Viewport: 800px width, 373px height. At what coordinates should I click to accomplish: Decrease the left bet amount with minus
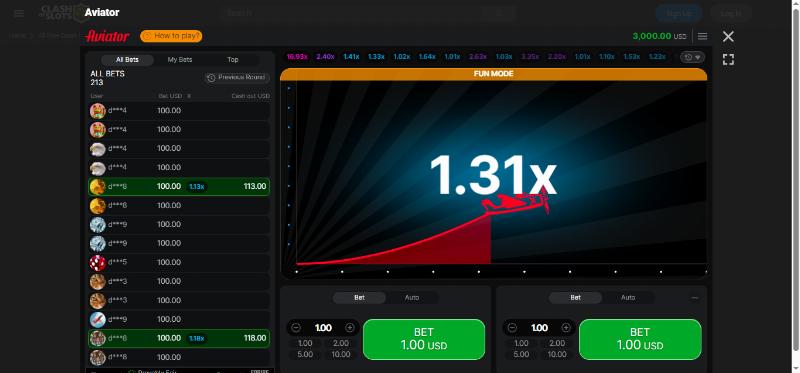coord(296,328)
